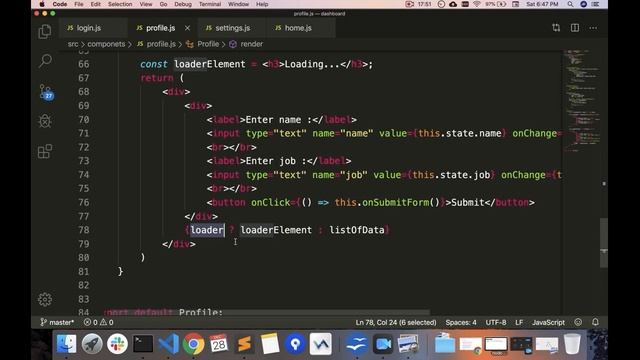640x360 pixels.
Task: Open Google Chrome from the dock
Action: click(193, 344)
